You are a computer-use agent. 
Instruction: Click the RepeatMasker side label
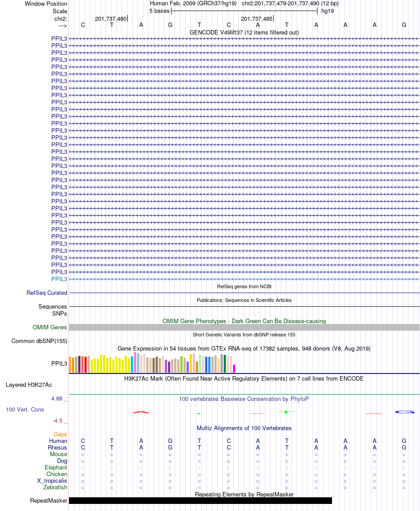point(49,500)
